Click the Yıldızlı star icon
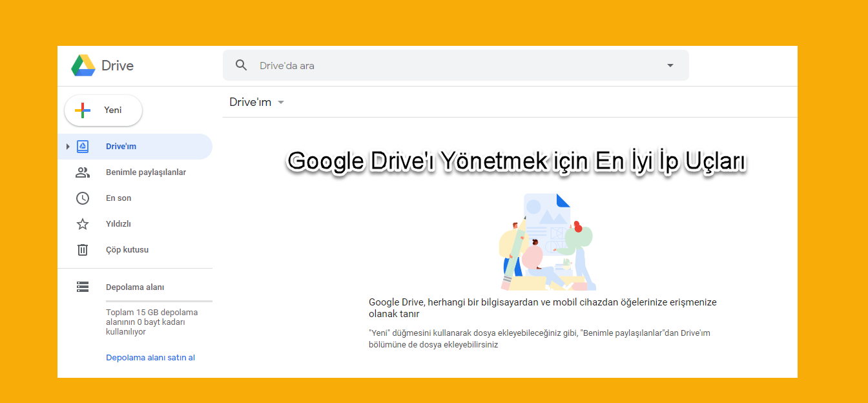868x403 pixels. coord(83,224)
